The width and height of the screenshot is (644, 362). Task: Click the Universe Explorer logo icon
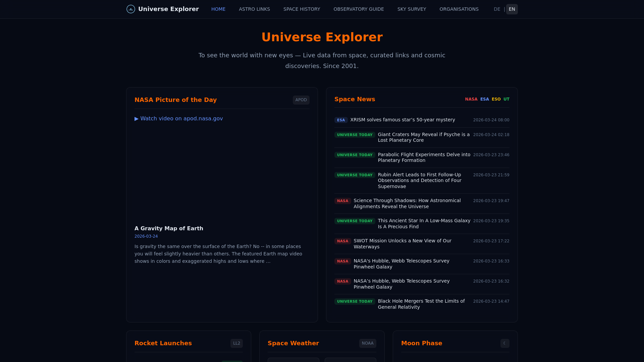[x=131, y=9]
